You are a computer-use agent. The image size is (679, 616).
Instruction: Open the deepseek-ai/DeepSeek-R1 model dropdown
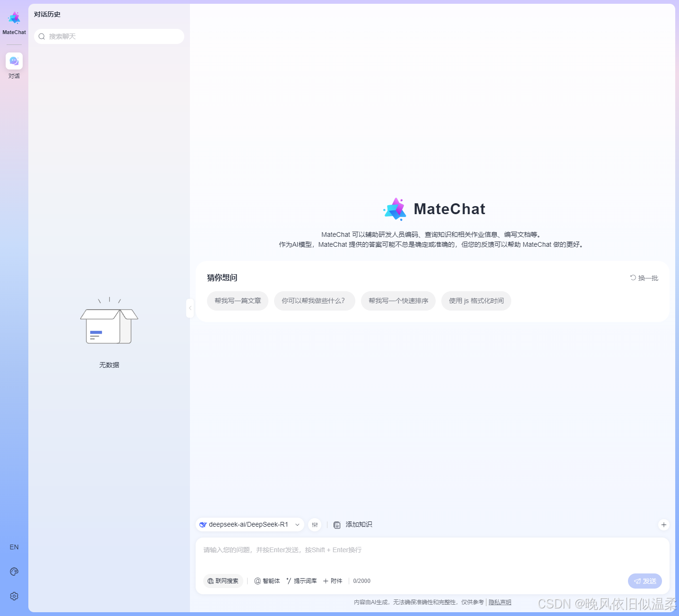(x=250, y=524)
